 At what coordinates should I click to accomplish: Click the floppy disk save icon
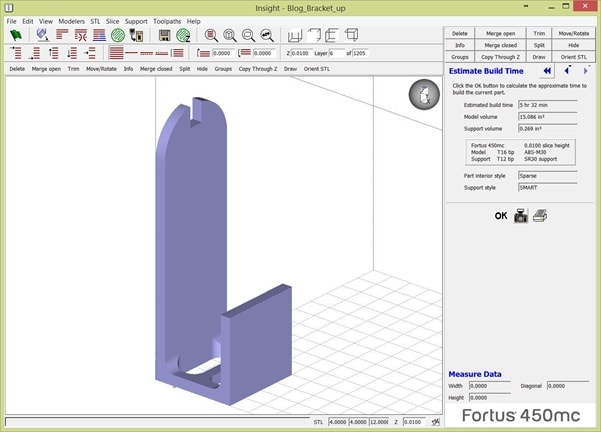click(x=164, y=35)
